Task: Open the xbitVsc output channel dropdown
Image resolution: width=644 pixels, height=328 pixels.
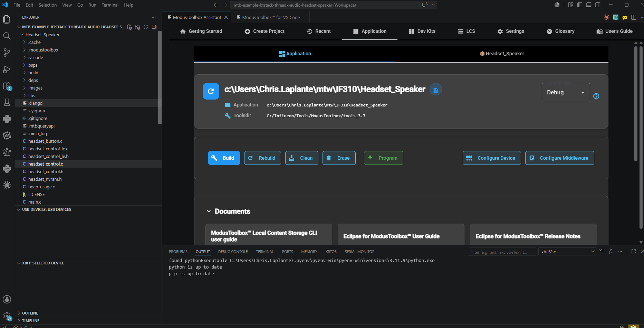Action: 567,252
